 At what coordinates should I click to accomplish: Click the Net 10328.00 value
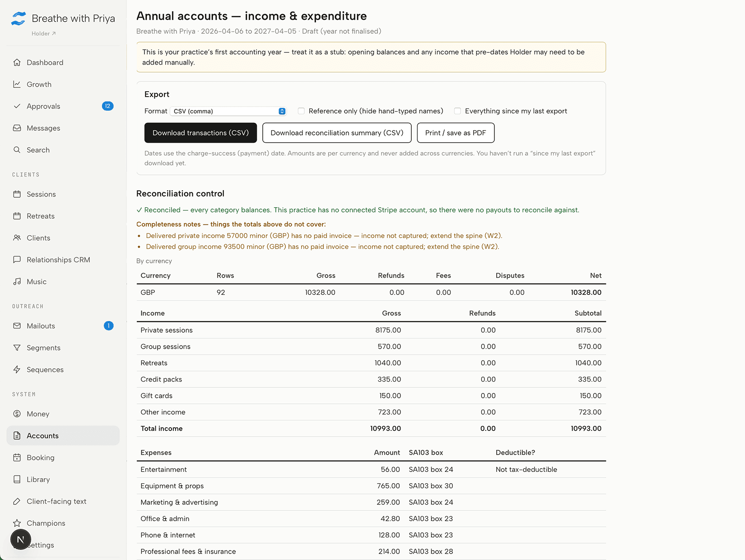tap(586, 292)
